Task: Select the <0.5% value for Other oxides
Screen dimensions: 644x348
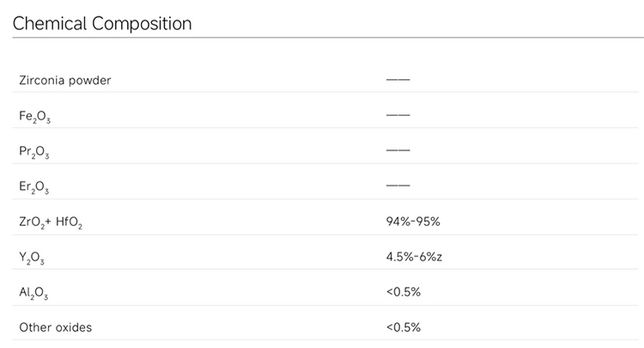Action: [x=404, y=327]
